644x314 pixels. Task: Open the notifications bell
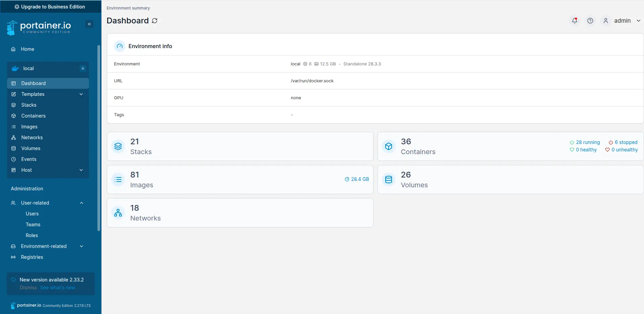pos(574,21)
